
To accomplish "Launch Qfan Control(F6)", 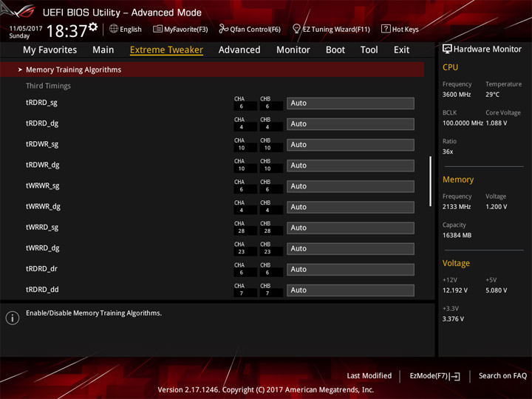I will click(x=255, y=29).
